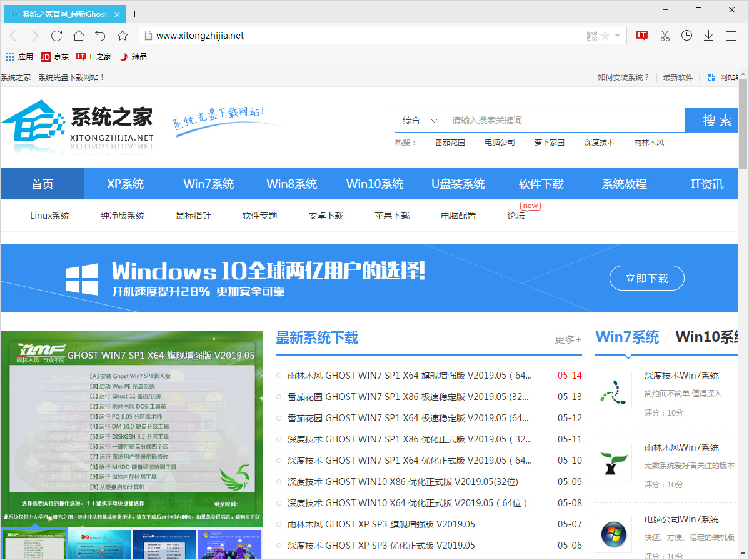Open the 更多+ link for latest systems
The height and width of the screenshot is (560, 749).
click(x=568, y=339)
